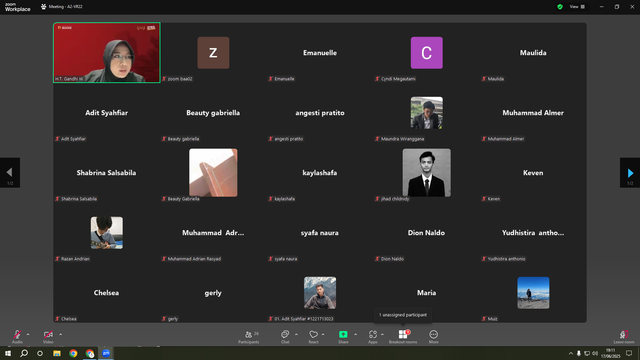Click the green encryption shield icon
Viewport: 640px width, 360px height.
click(560, 7)
